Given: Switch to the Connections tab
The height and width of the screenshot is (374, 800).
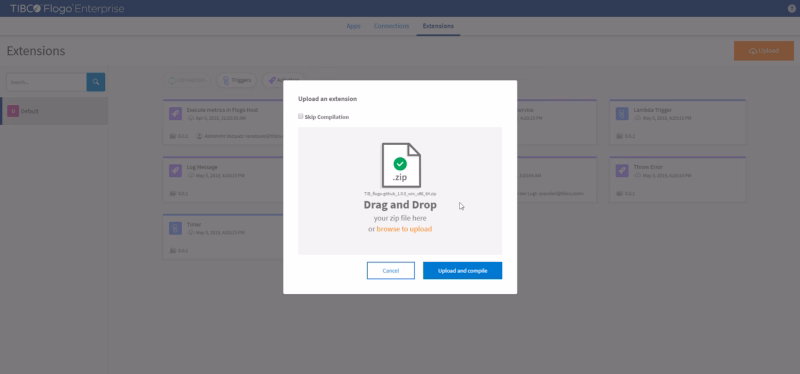Looking at the screenshot, I should tap(391, 26).
